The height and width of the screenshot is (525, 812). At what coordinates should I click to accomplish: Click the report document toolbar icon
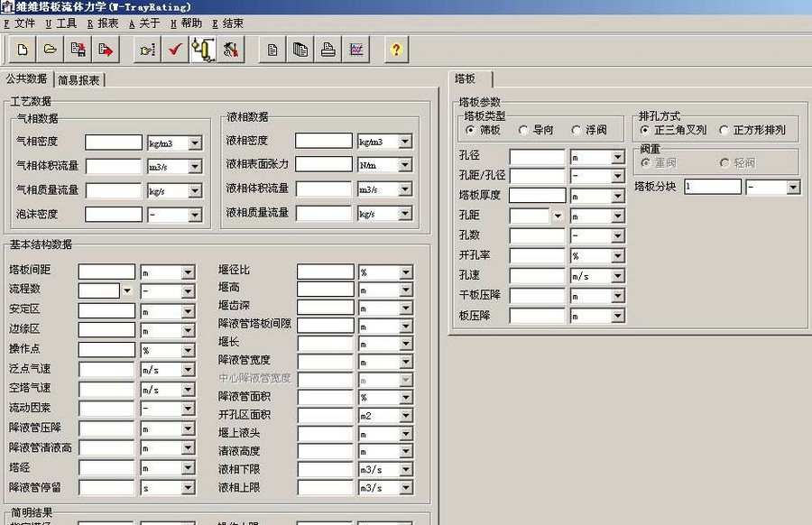click(272, 50)
